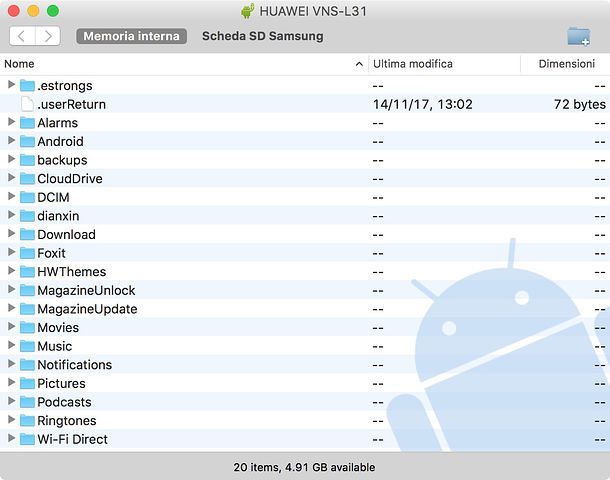This screenshot has height=480, width=610.
Task: Click the 14/11/17, 13:02 date cell
Action: coord(422,104)
